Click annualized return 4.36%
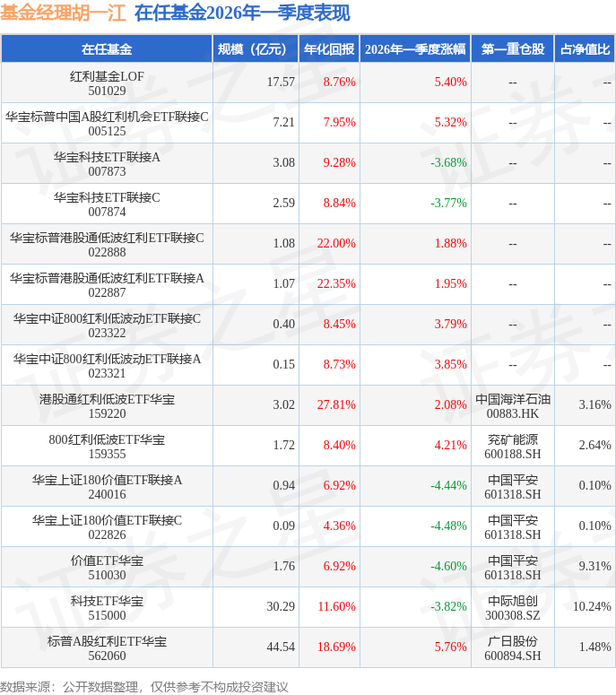 [x=340, y=526]
